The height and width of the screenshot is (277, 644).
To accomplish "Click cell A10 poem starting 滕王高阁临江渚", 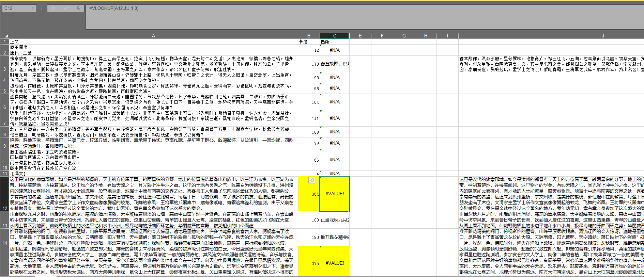I will pos(153,160).
